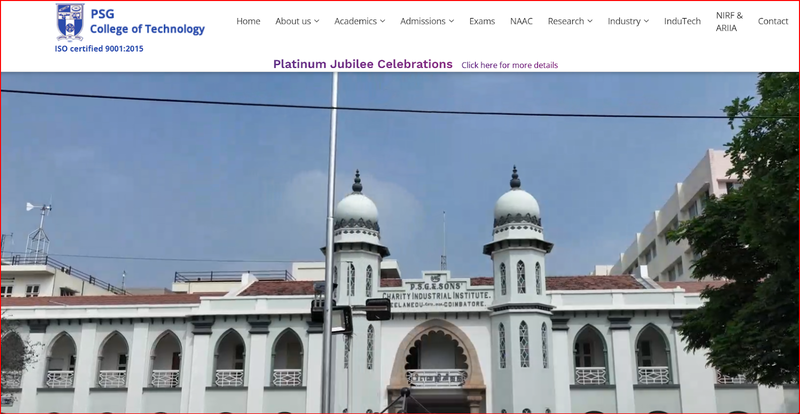
Task: Expand the About us chevron arrow
Action: click(x=316, y=21)
